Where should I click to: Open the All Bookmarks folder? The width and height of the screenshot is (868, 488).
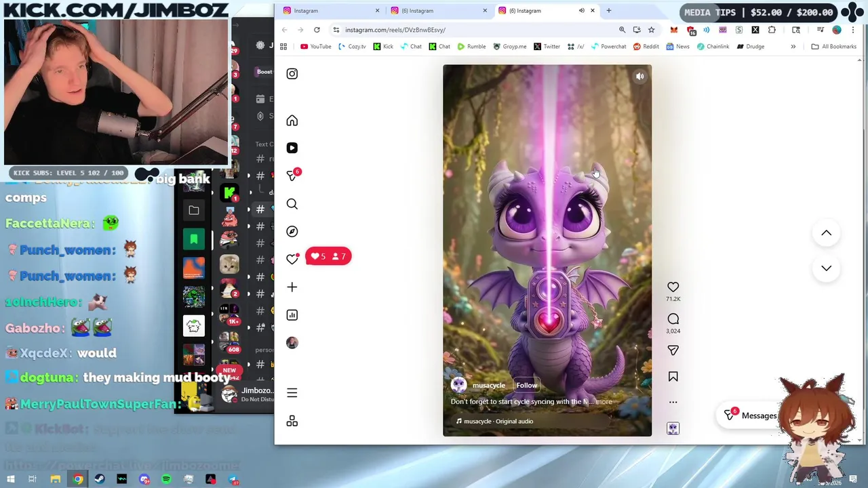coord(833,47)
